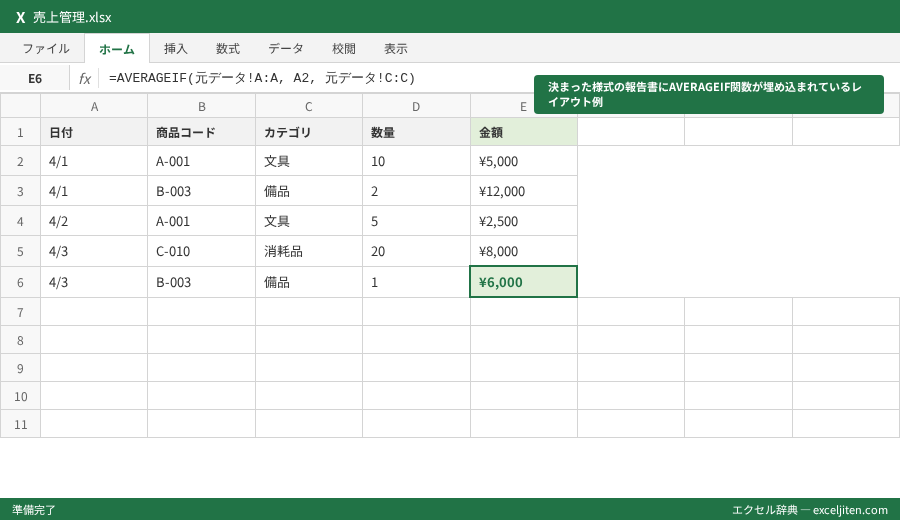Select row 9 header
Screen dimensions: 900x520
coord(20,368)
